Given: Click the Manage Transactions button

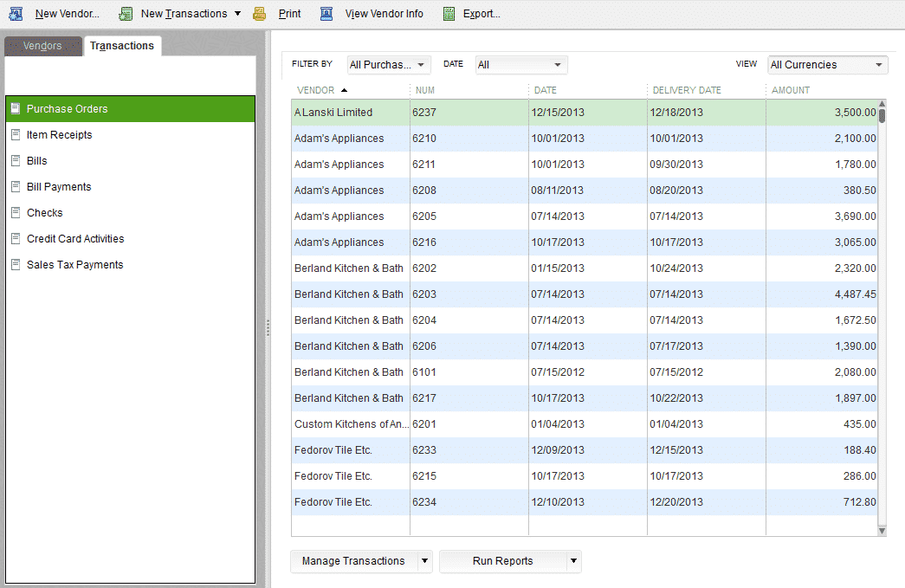Looking at the screenshot, I should pos(354,561).
